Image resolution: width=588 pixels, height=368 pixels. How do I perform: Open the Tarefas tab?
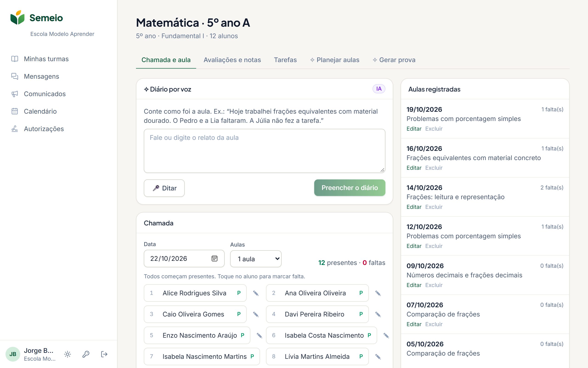(x=285, y=60)
